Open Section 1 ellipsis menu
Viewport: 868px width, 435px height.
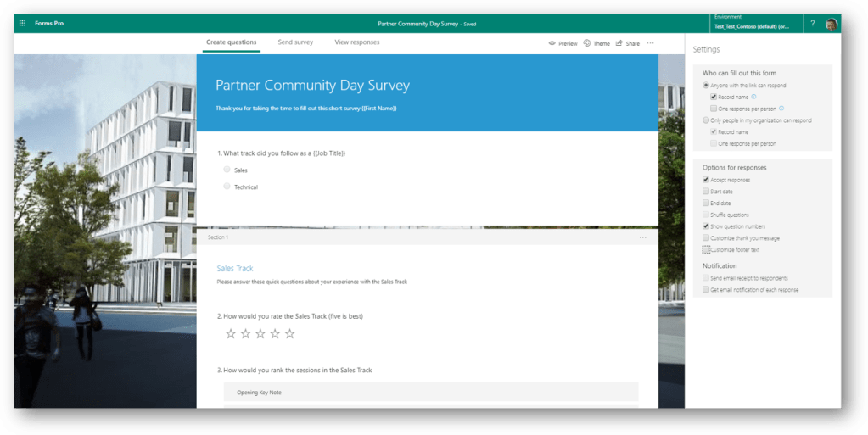click(642, 237)
